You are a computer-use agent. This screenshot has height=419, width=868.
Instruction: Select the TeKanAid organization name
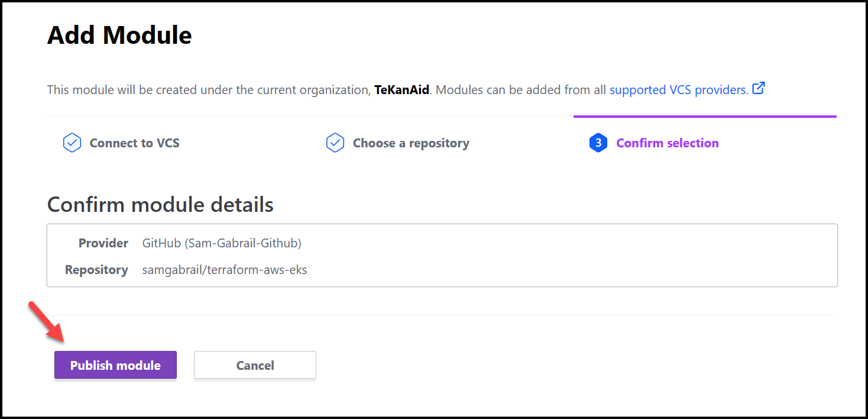[401, 89]
